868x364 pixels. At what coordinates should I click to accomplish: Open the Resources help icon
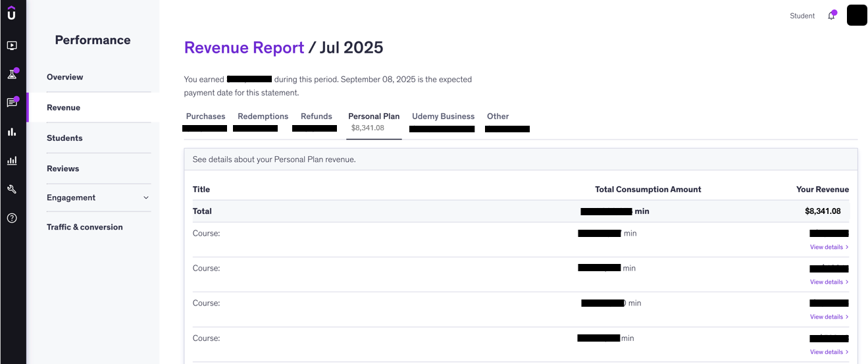[x=12, y=218]
